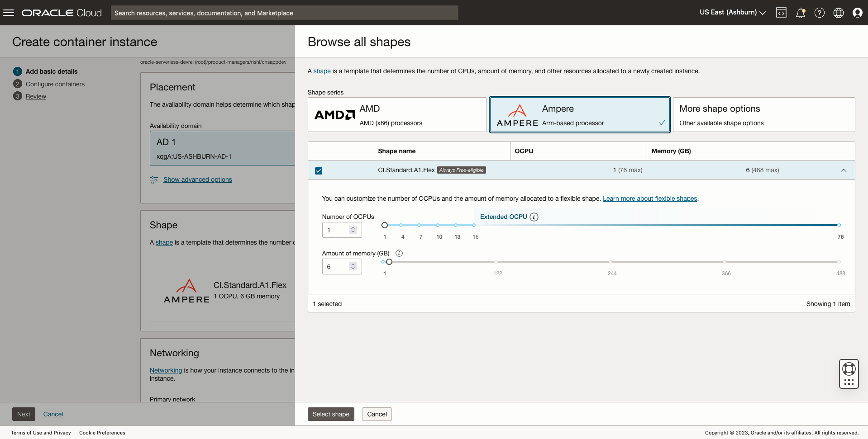Expand Show advanced options in Placement
Image resolution: width=868 pixels, height=439 pixels.
(197, 179)
